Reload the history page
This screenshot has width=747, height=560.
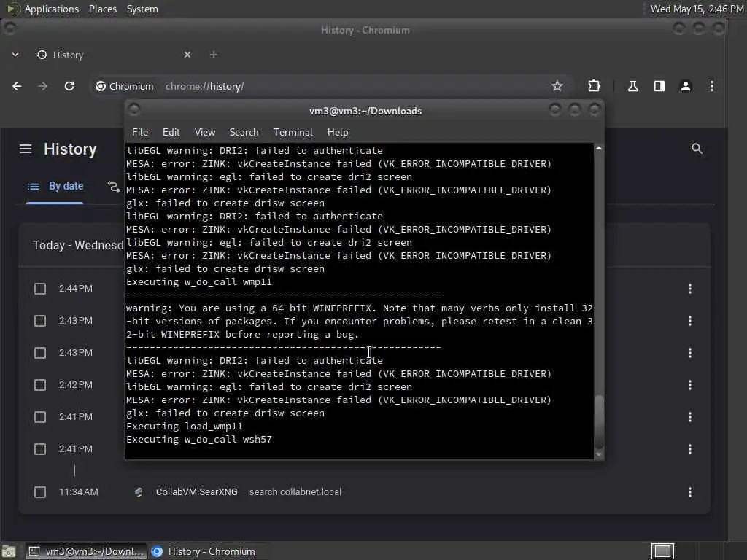(69, 86)
